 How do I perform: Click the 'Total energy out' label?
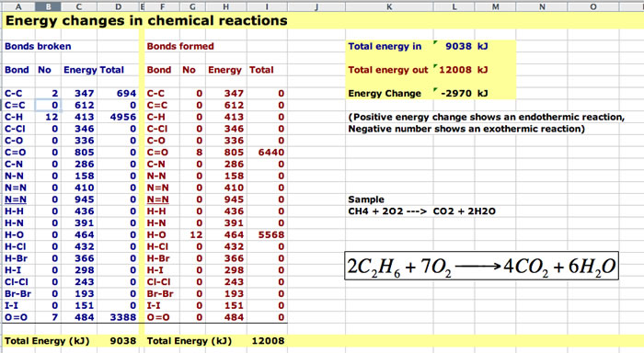tap(388, 70)
